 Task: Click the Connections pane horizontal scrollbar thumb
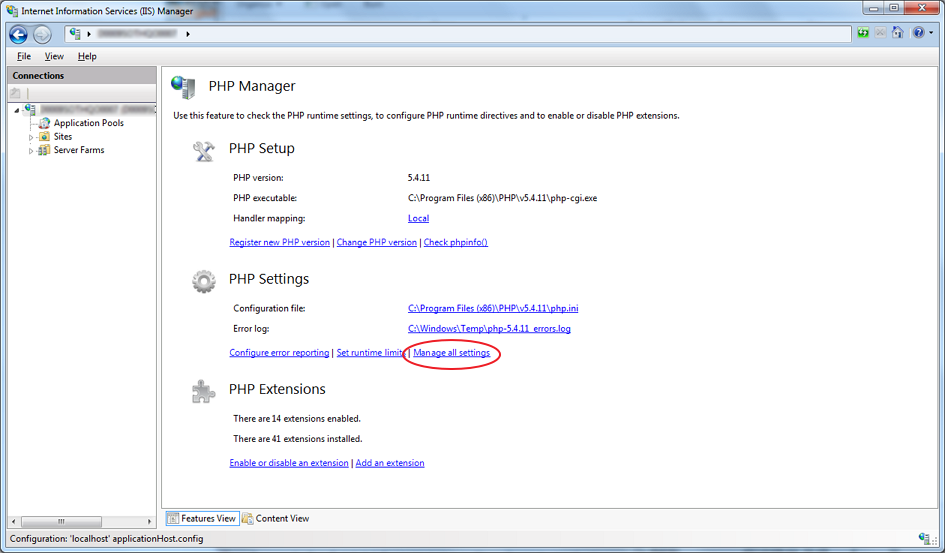click(61, 521)
